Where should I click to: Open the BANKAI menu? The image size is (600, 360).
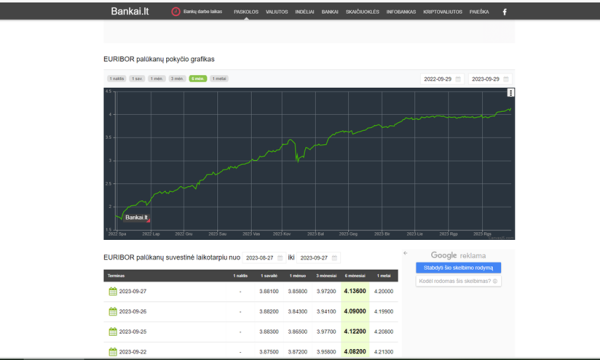[x=330, y=12]
